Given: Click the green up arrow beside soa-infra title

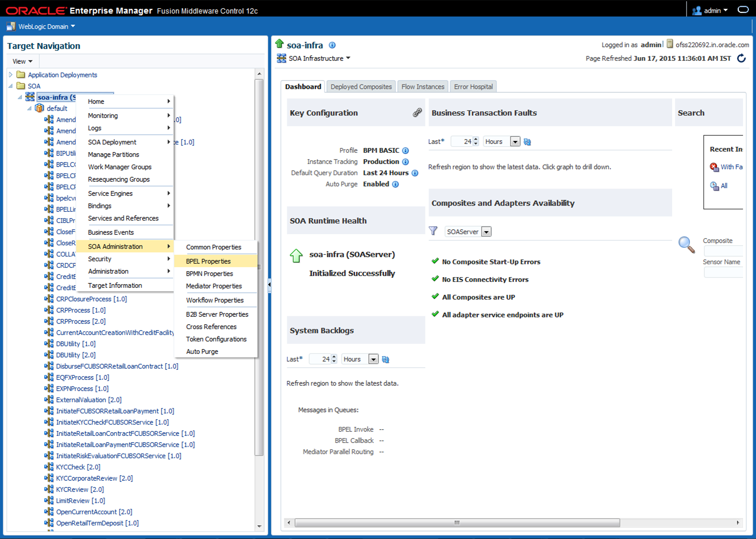Looking at the screenshot, I should 280,44.
